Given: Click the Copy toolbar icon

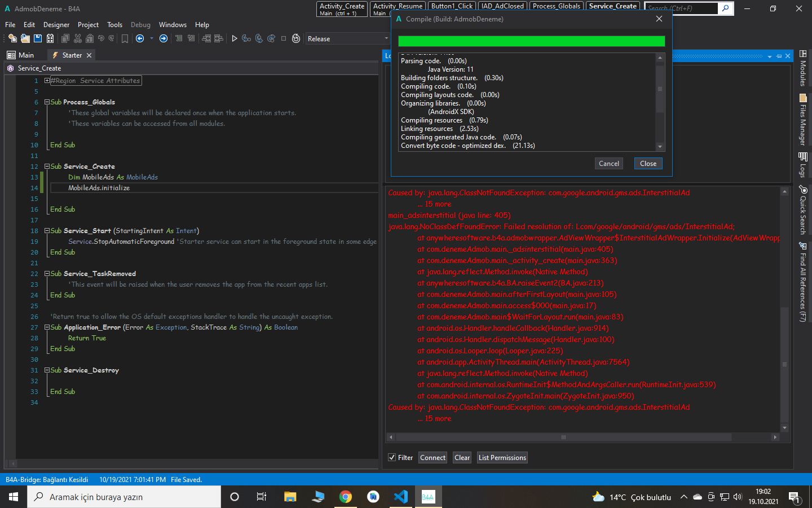Looking at the screenshot, I should coord(65,38).
